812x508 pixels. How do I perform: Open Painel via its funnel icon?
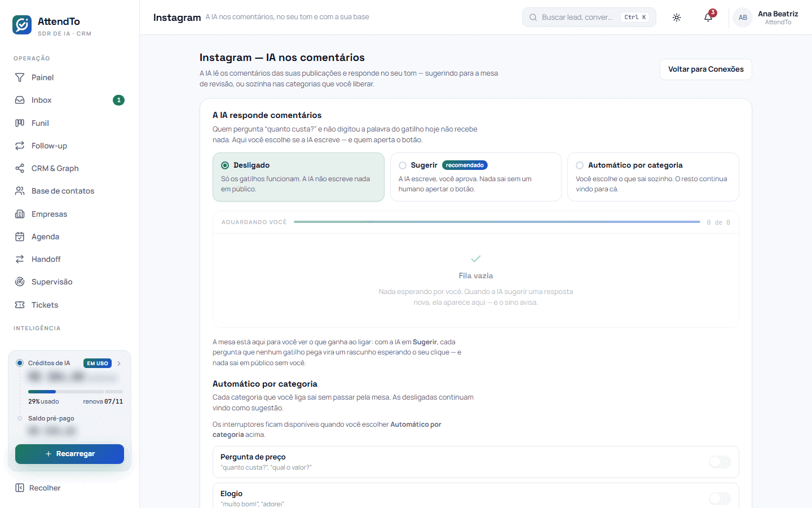(20, 77)
